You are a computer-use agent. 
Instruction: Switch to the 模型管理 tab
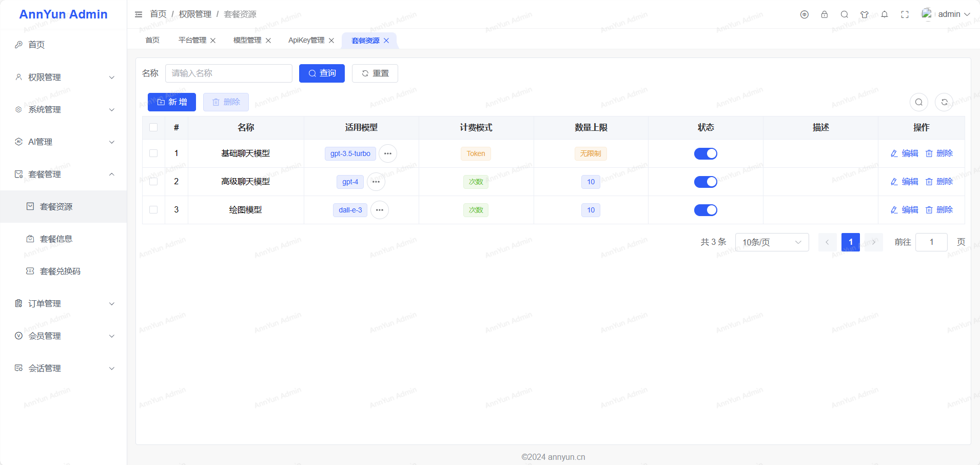247,40
